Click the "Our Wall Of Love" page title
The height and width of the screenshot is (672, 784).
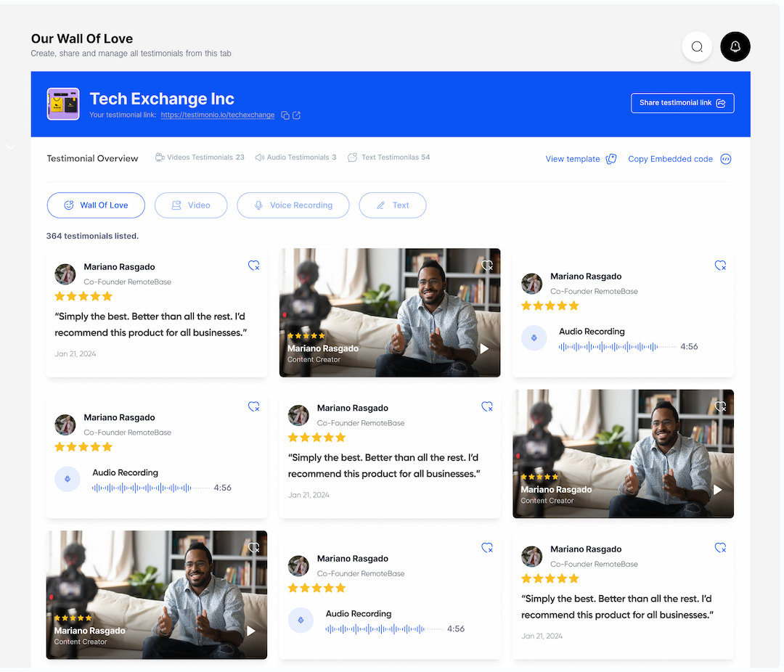[x=82, y=39]
